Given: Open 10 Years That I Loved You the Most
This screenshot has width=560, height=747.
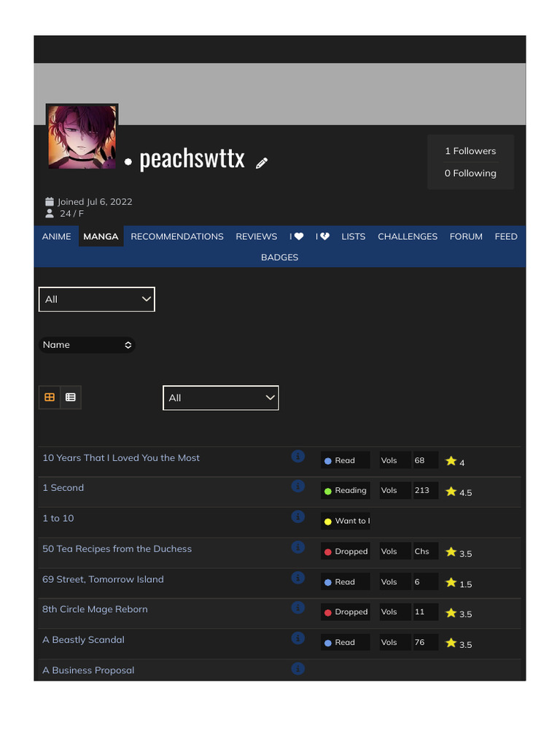Looking at the screenshot, I should pos(121,458).
